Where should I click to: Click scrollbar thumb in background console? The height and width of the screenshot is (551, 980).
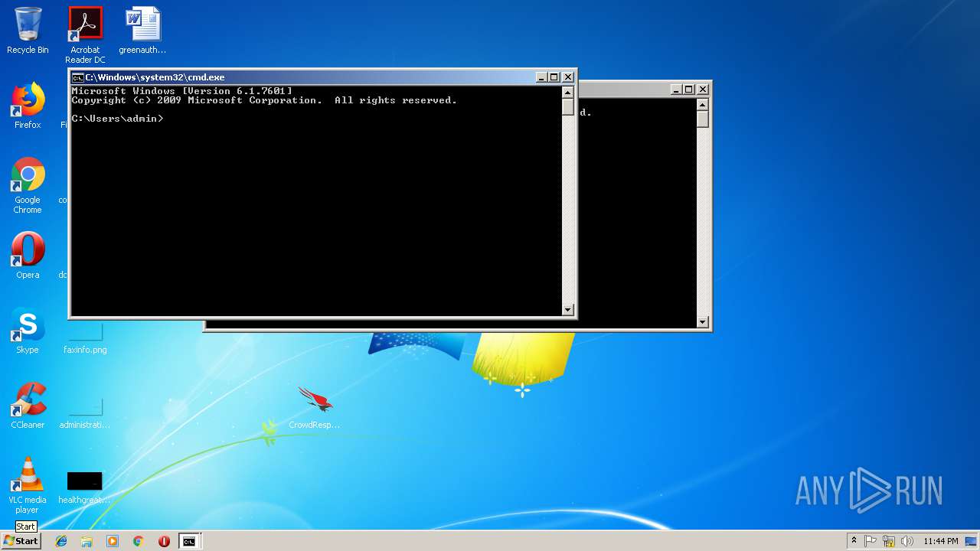point(702,119)
